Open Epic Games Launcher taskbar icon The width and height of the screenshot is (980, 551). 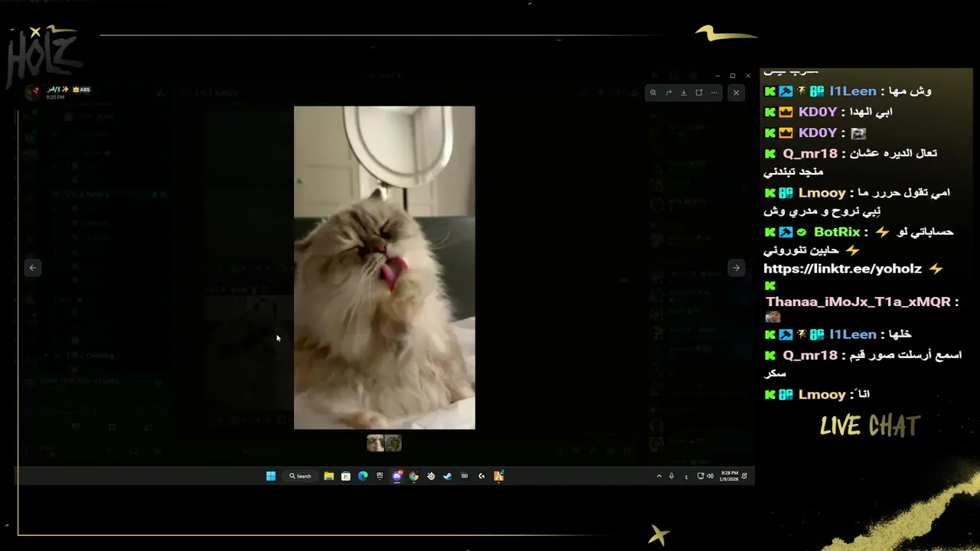click(x=380, y=476)
